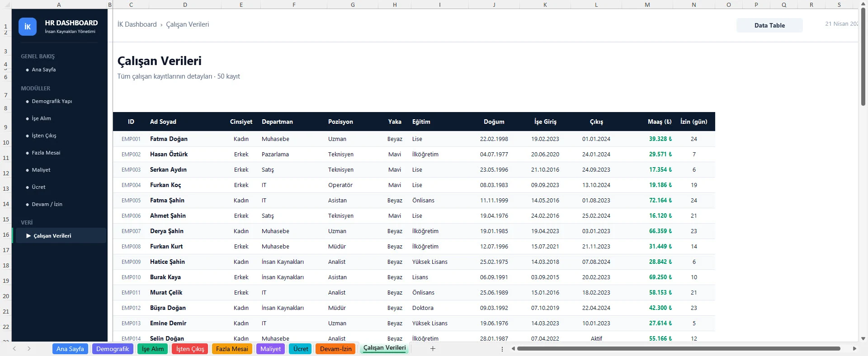Select cell EMP001
The width and height of the screenshot is (868, 356).
tap(131, 139)
